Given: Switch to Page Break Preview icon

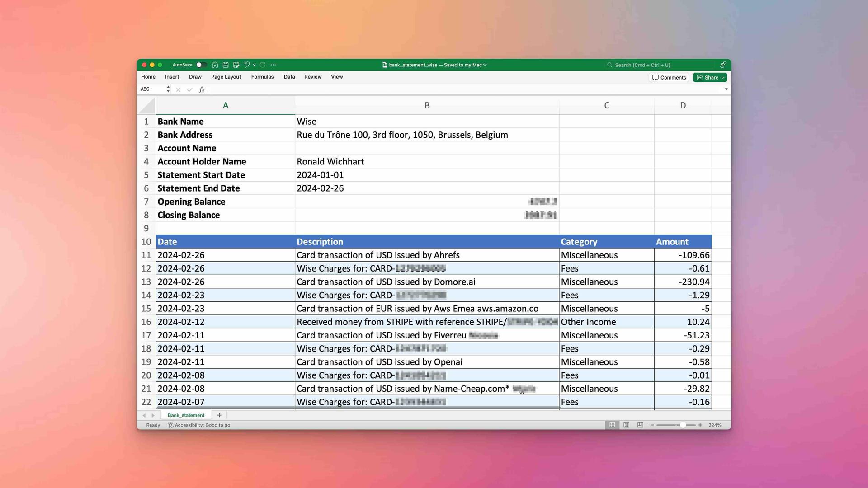Looking at the screenshot, I should (x=640, y=425).
